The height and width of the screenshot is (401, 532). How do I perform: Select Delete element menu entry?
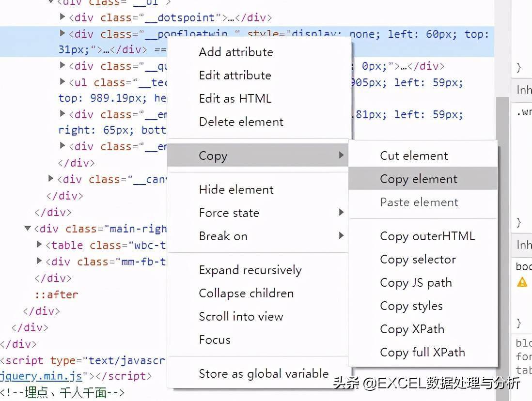pos(258,122)
